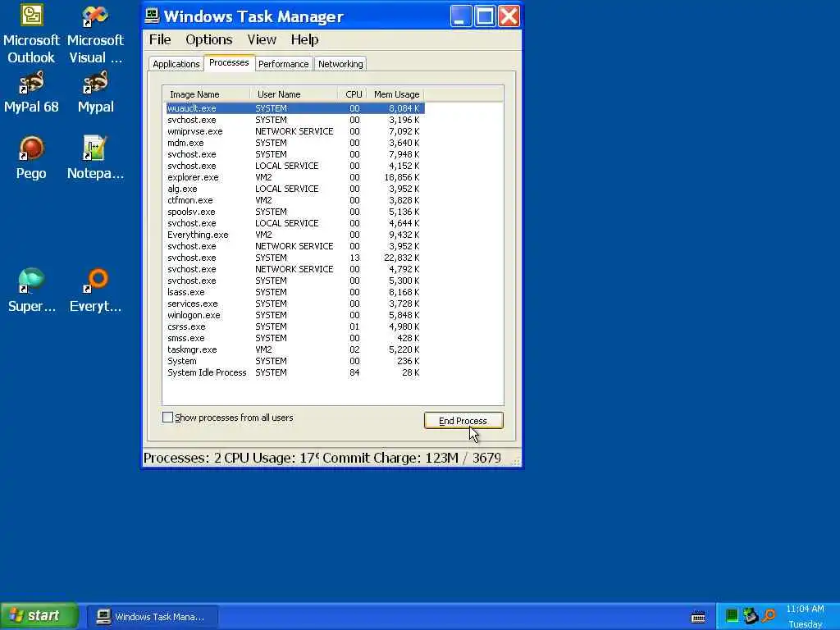The width and height of the screenshot is (840, 630).
Task: Select the ctfmon.exe process
Action: 294,200
